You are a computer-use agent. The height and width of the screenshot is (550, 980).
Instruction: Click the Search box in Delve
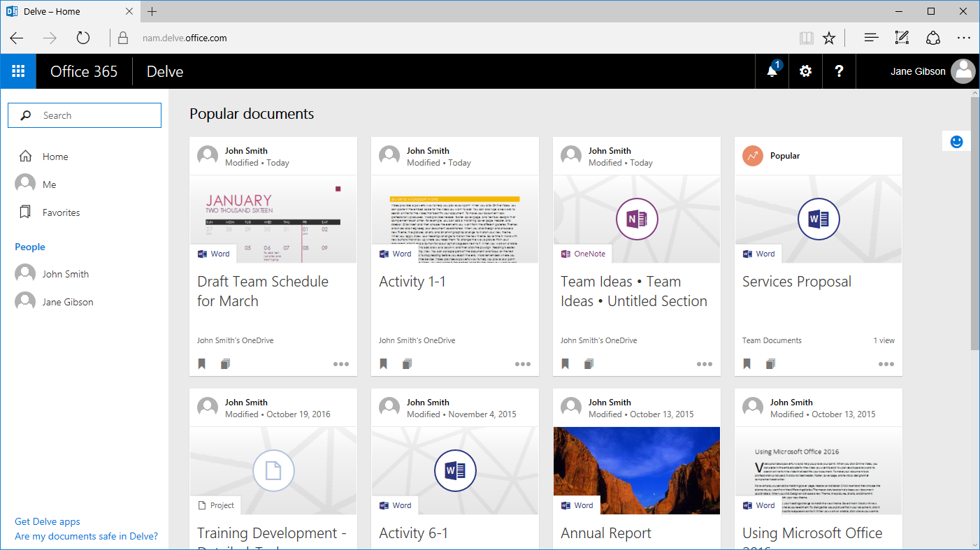click(x=85, y=115)
